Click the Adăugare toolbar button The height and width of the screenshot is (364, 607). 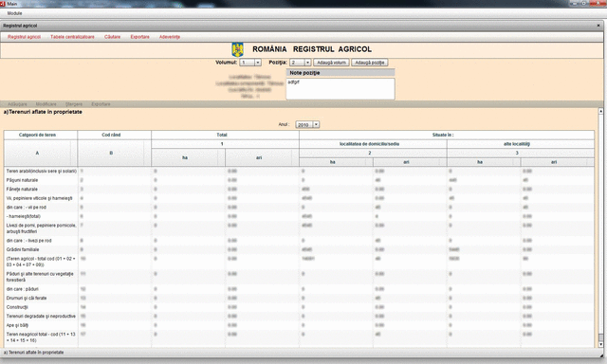point(17,104)
